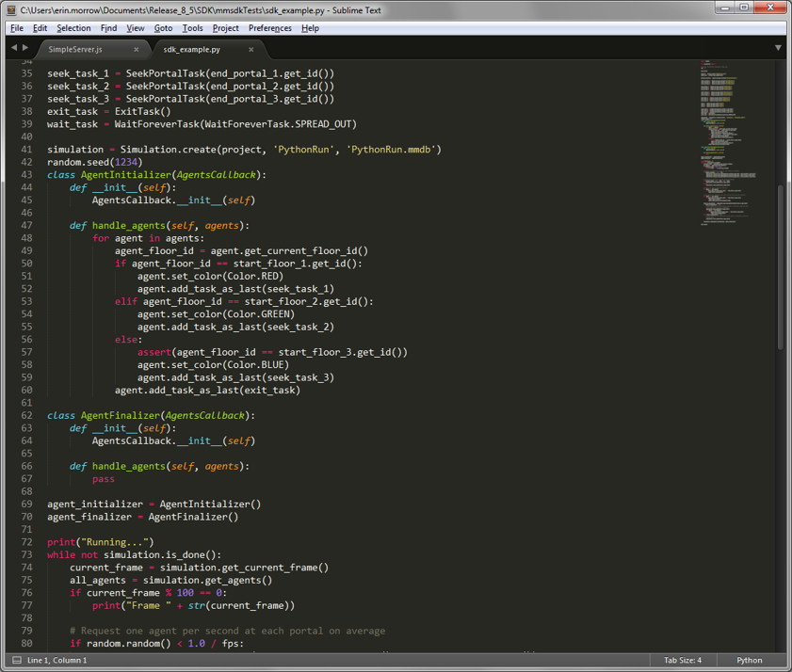The height and width of the screenshot is (672, 792).
Task: Open the panel switcher icon in status bar
Action: [x=16, y=660]
